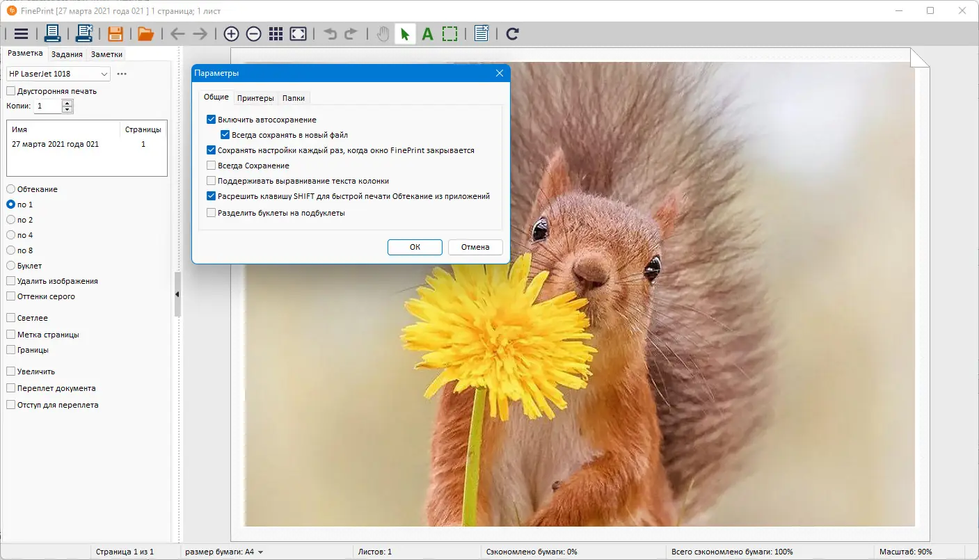This screenshot has height=560, width=979.
Task: Select the Буклет radio button
Action: click(10, 266)
